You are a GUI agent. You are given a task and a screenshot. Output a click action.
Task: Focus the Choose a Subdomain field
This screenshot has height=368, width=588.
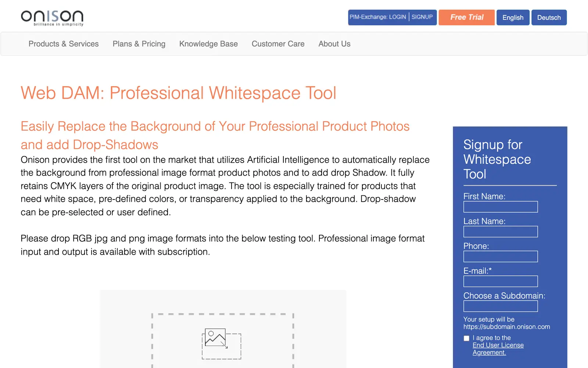501,306
